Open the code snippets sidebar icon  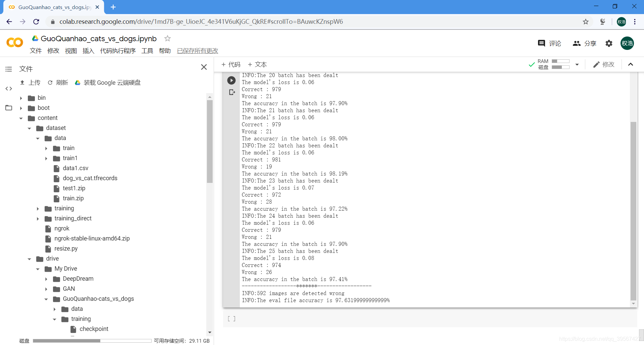pyautogui.click(x=9, y=88)
